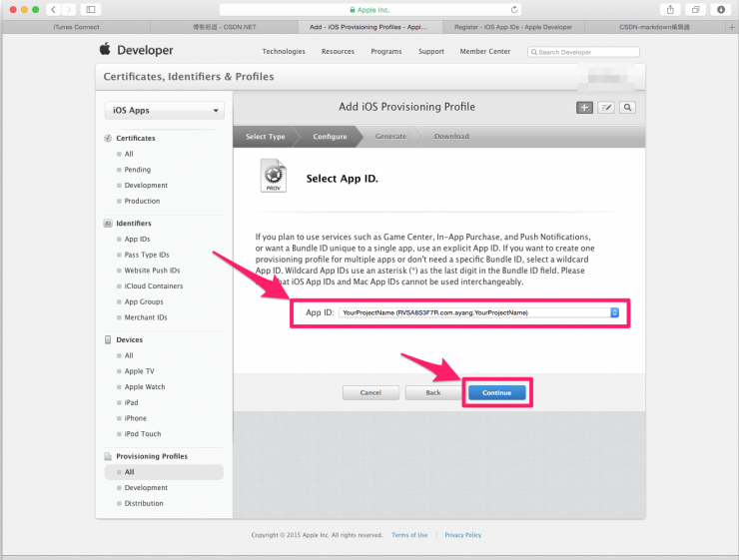Open the Technologies menu
Image resolution: width=739 pixels, height=560 pixels.
[284, 51]
